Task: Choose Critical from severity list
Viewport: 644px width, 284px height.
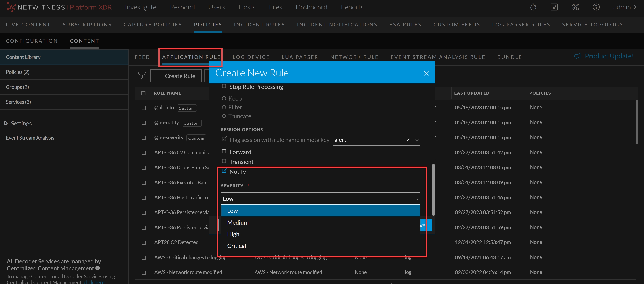Action: [236, 246]
